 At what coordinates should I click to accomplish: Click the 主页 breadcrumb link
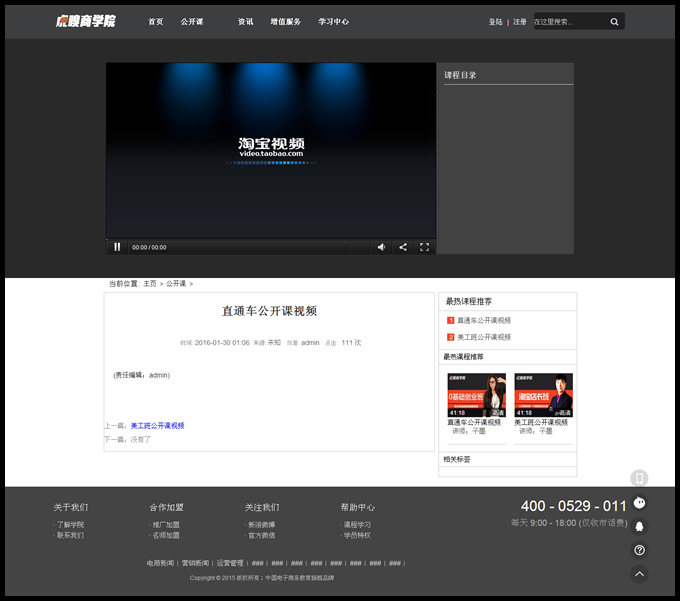click(150, 284)
